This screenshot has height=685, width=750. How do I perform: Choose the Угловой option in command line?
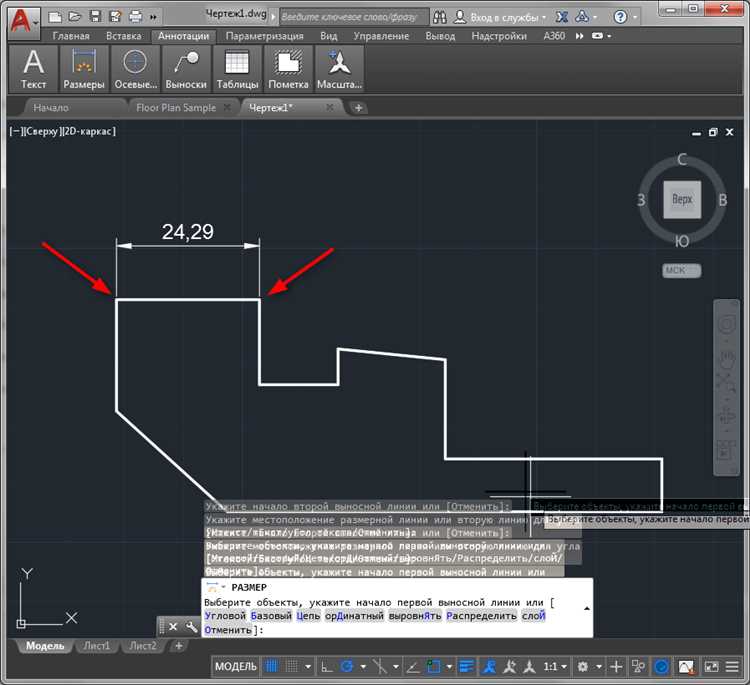(x=225, y=616)
